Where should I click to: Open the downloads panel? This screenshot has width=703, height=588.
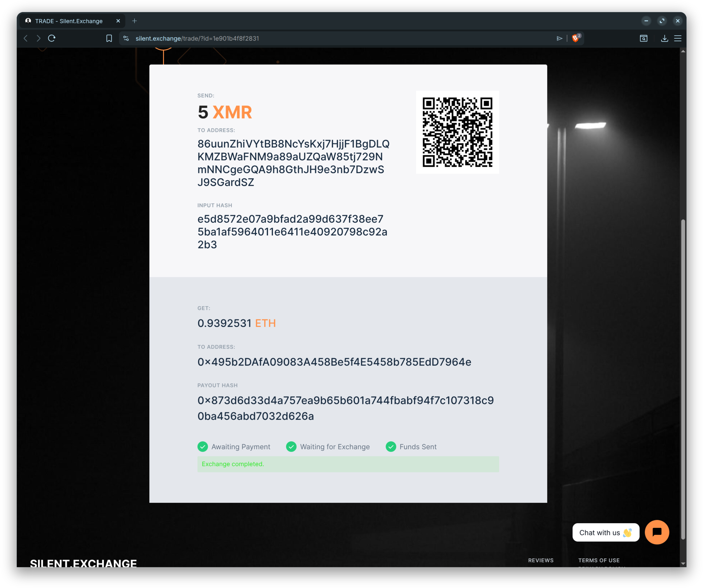(665, 38)
